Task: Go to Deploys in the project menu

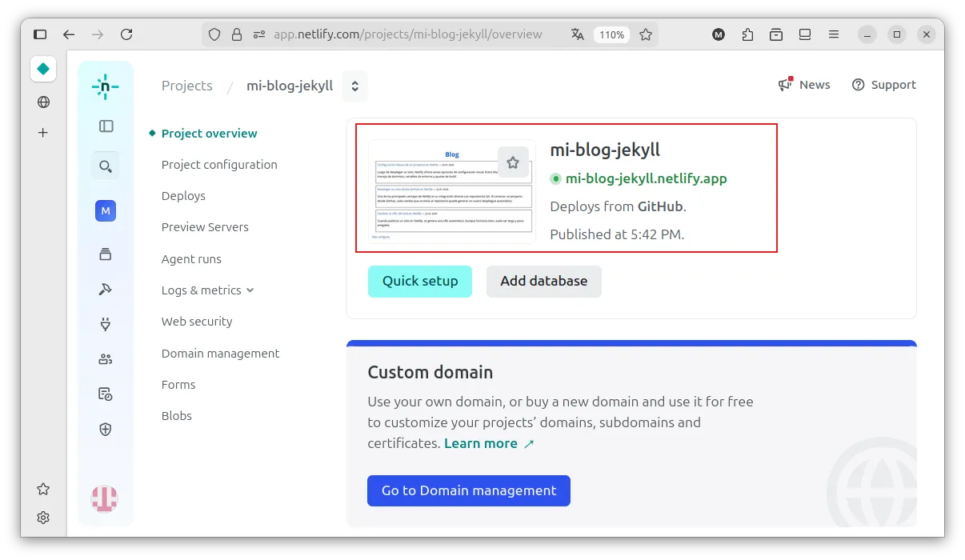Action: (183, 196)
